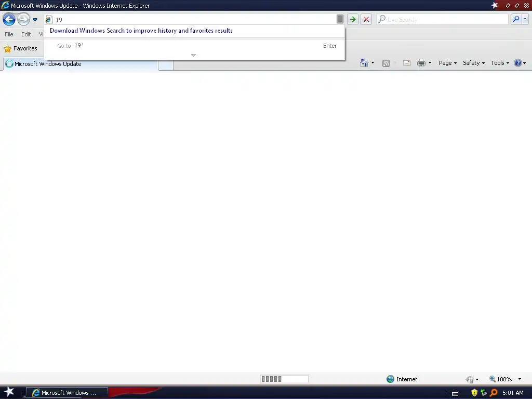The image size is (532, 399).
Task: Open the Start button star icon
Action: tap(9, 392)
